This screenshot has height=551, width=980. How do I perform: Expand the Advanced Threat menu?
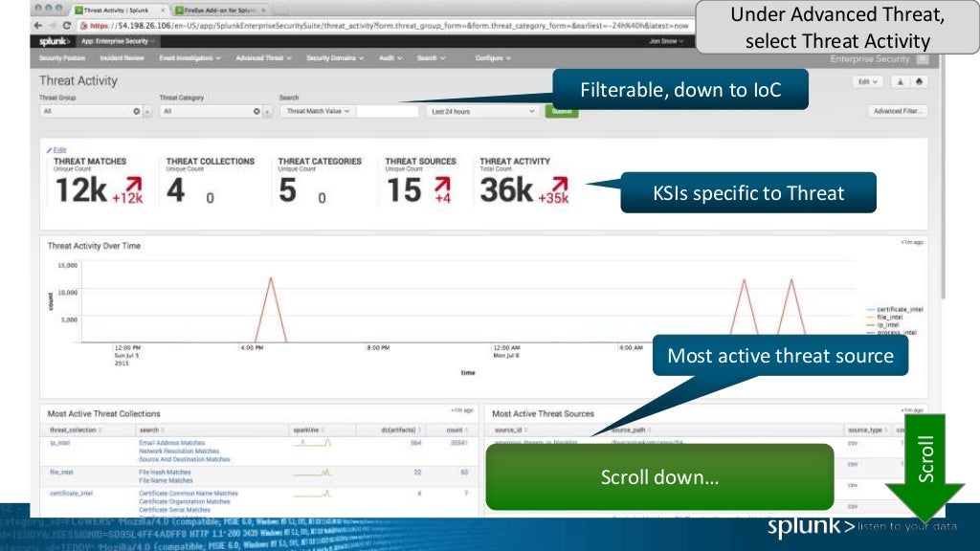click(x=263, y=58)
